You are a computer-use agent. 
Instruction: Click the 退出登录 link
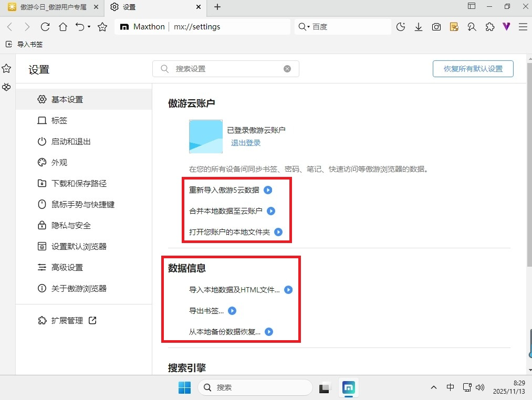245,142
